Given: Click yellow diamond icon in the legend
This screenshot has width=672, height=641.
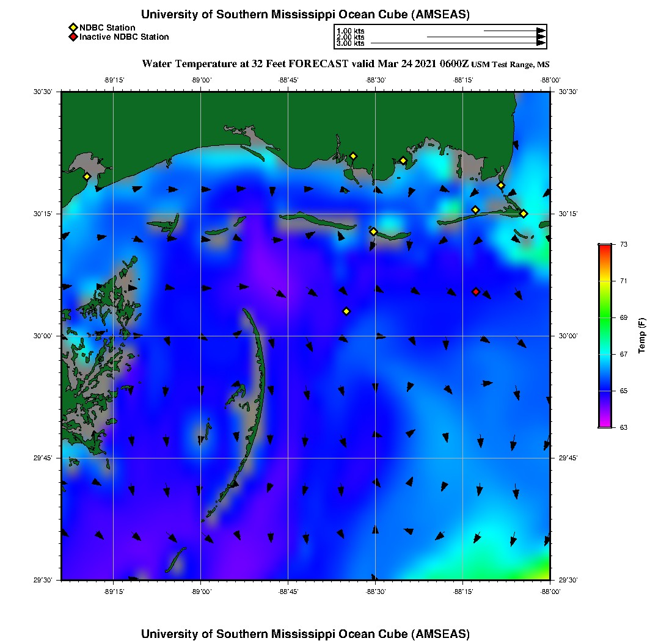Looking at the screenshot, I should tap(73, 27).
